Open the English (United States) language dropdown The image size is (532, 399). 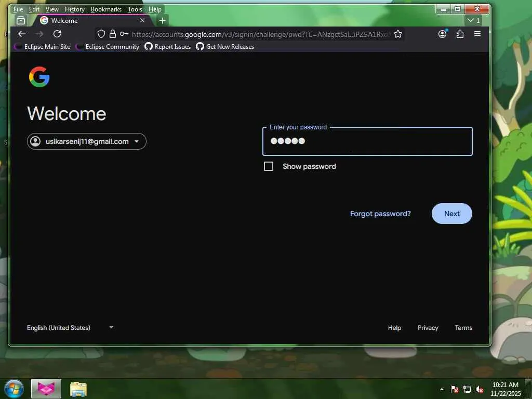click(x=70, y=328)
